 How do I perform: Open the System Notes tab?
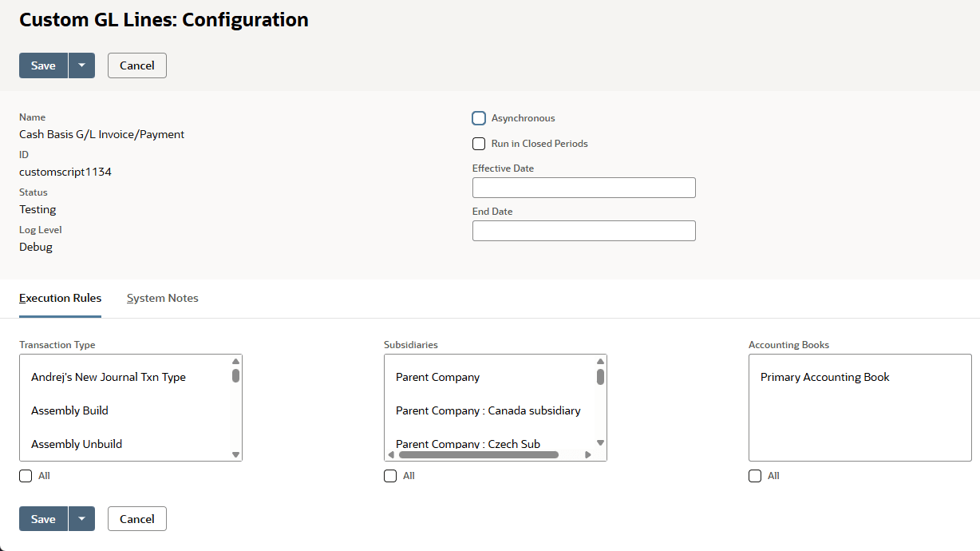point(163,298)
